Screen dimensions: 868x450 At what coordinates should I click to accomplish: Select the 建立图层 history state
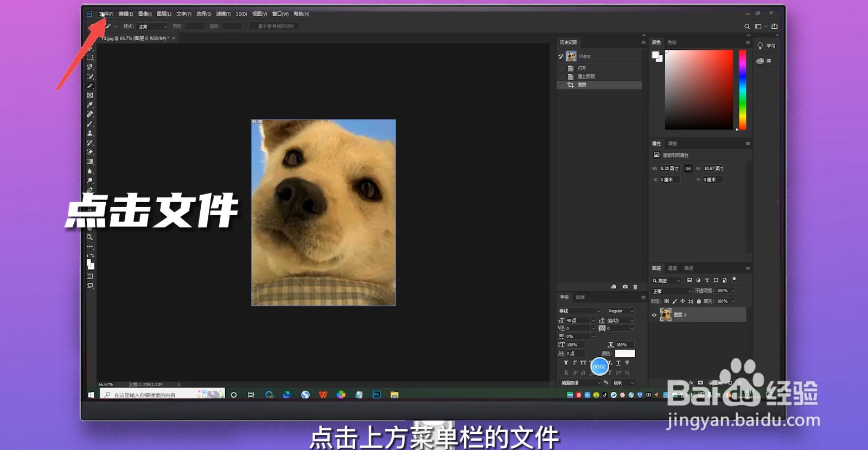tap(599, 76)
